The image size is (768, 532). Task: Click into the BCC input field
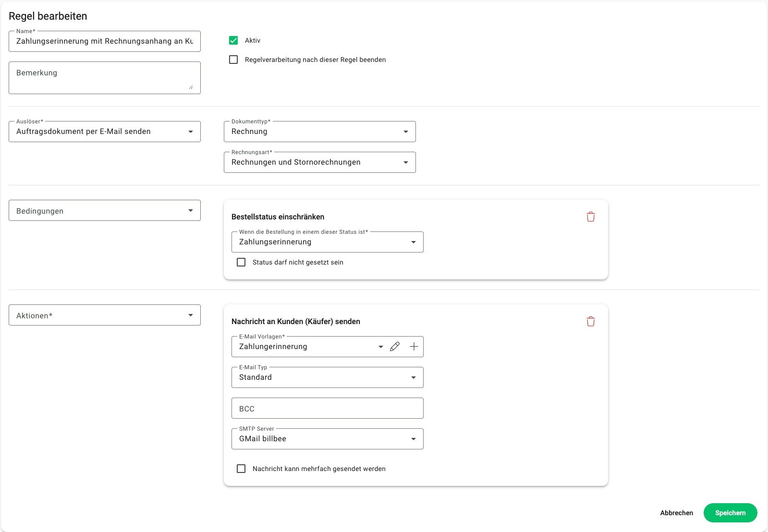click(x=328, y=408)
